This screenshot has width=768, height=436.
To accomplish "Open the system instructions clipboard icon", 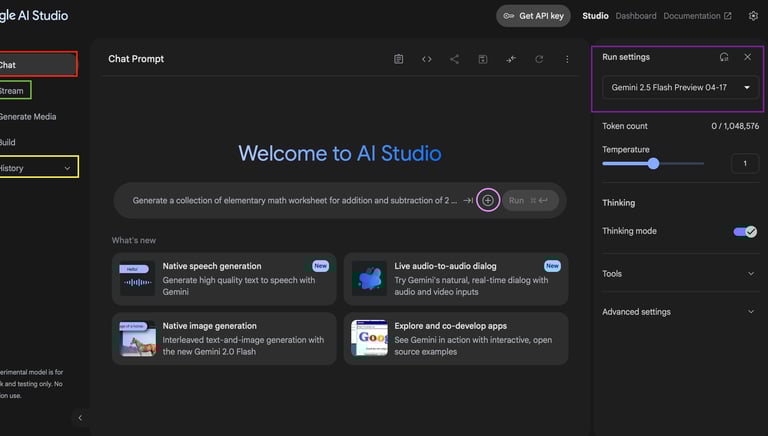I will 398,59.
